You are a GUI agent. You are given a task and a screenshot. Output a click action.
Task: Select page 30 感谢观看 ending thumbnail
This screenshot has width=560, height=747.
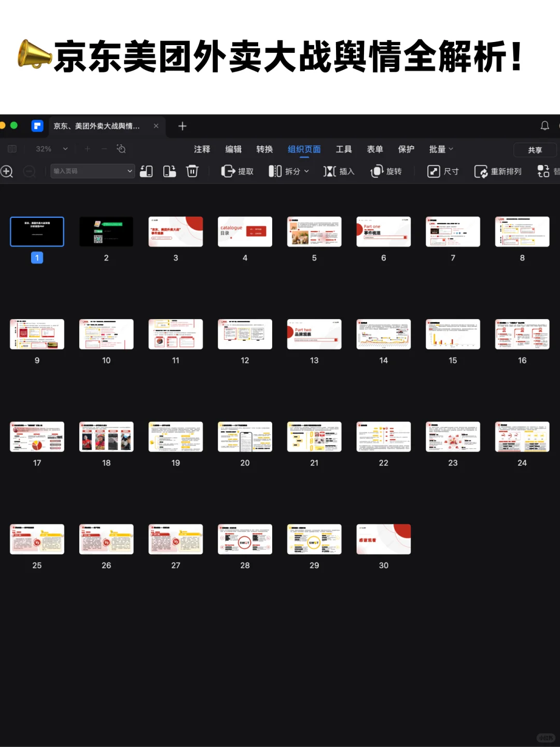(384, 539)
